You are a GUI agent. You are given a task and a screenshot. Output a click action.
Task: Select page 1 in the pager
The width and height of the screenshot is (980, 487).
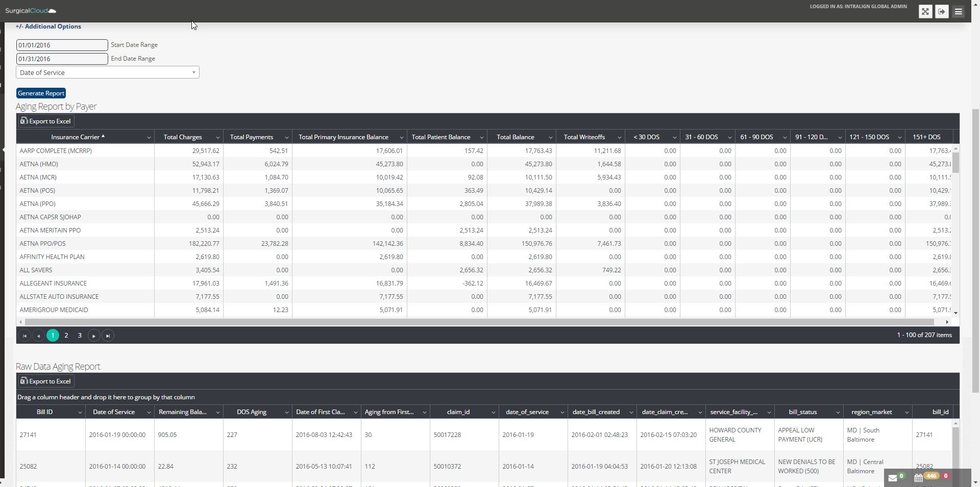click(x=53, y=336)
